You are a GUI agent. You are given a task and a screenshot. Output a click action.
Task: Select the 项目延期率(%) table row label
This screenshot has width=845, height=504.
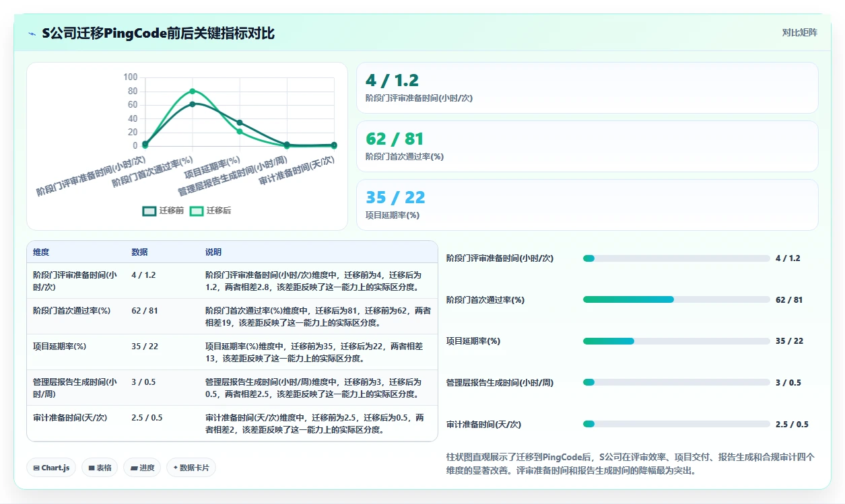click(x=59, y=346)
